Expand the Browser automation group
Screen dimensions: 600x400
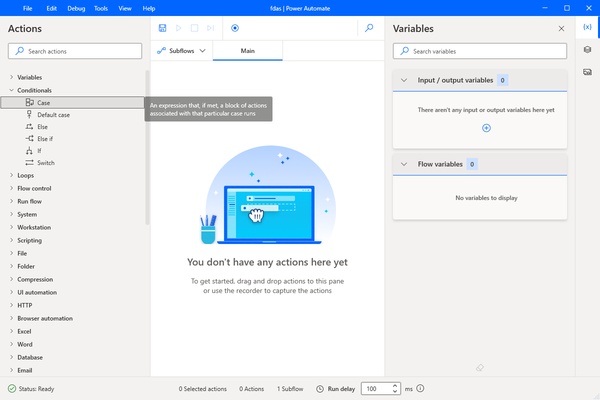click(11, 318)
